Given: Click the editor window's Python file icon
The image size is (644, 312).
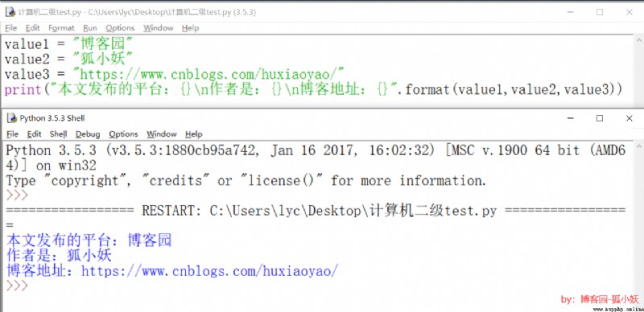Looking at the screenshot, I should (10, 12).
